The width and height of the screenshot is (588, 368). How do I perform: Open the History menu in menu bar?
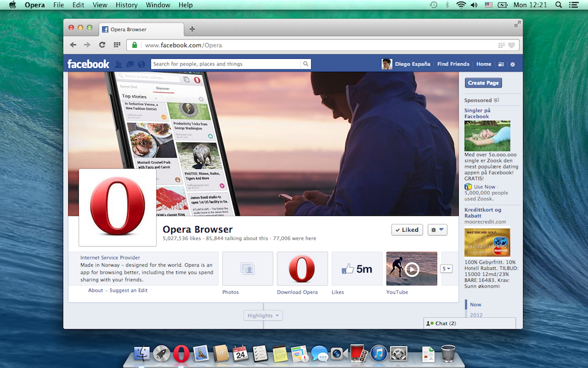click(x=126, y=5)
